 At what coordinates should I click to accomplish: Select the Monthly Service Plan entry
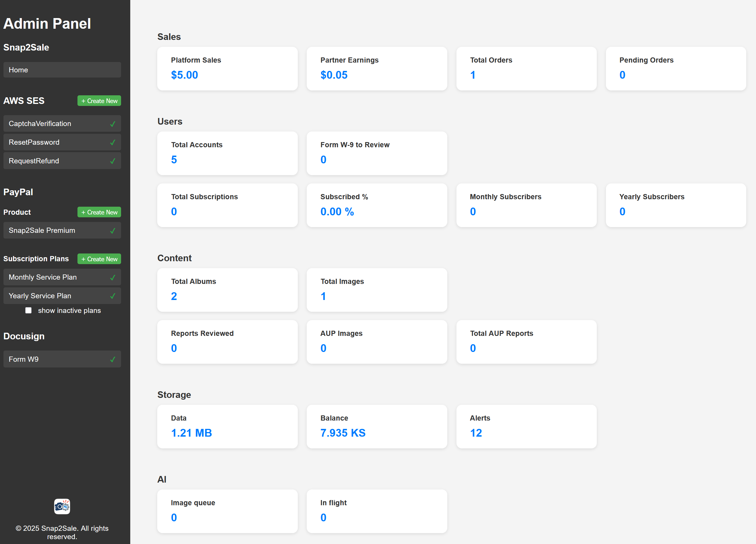[62, 277]
